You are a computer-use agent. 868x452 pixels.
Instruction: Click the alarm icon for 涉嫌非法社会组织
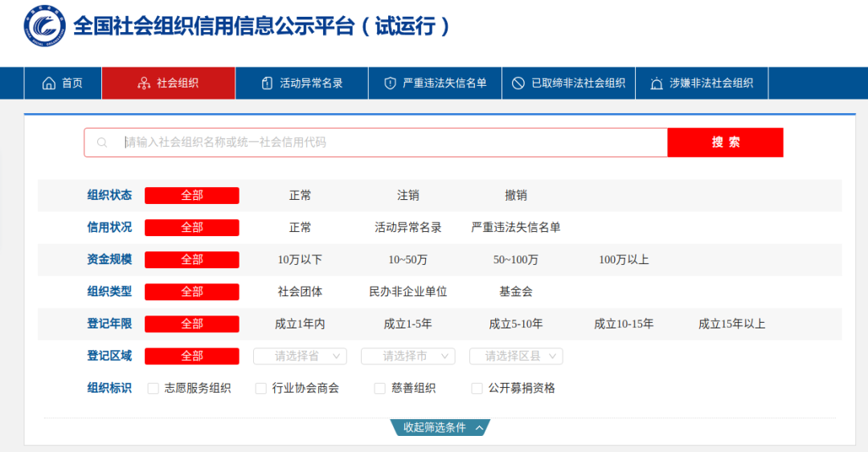pos(657,83)
